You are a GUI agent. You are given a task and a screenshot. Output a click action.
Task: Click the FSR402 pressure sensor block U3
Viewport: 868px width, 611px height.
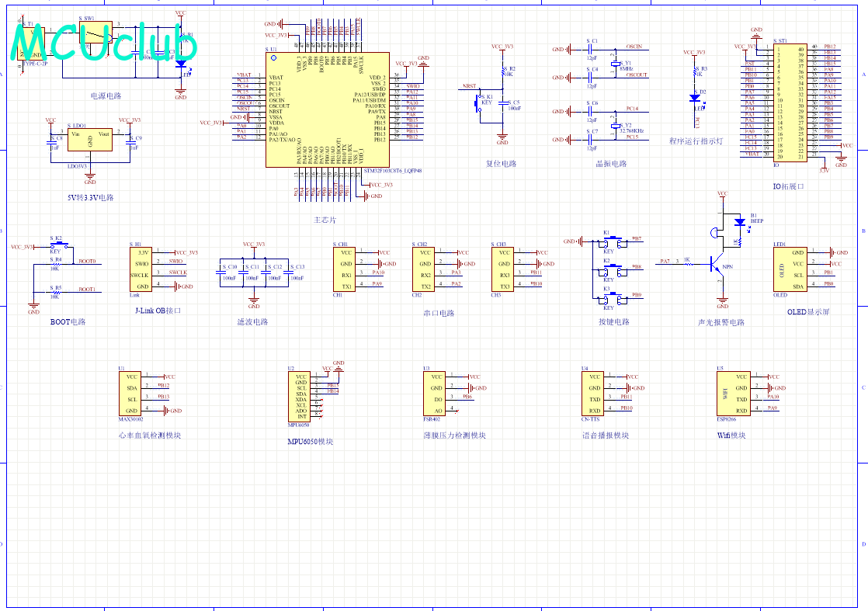click(x=435, y=394)
